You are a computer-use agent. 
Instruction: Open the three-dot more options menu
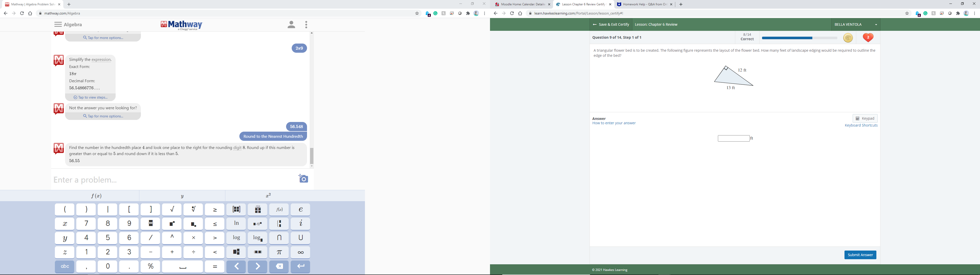(306, 25)
